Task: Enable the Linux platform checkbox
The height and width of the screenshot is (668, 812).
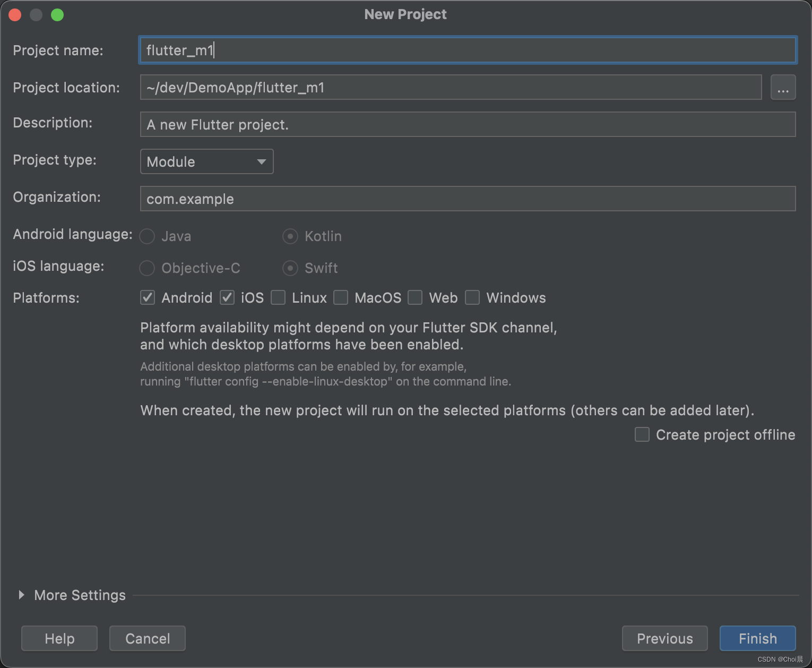Action: [x=278, y=298]
